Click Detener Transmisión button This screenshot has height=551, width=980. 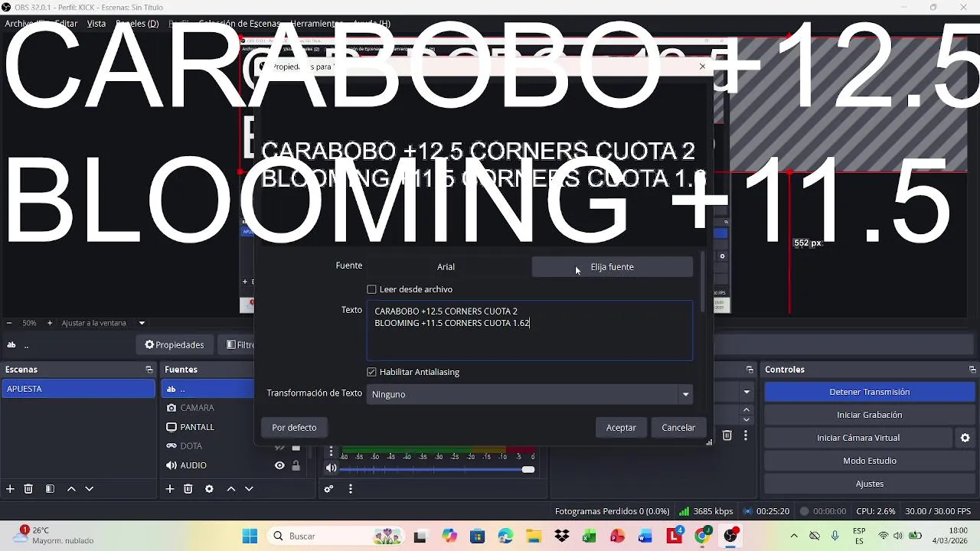pyautogui.click(x=869, y=392)
